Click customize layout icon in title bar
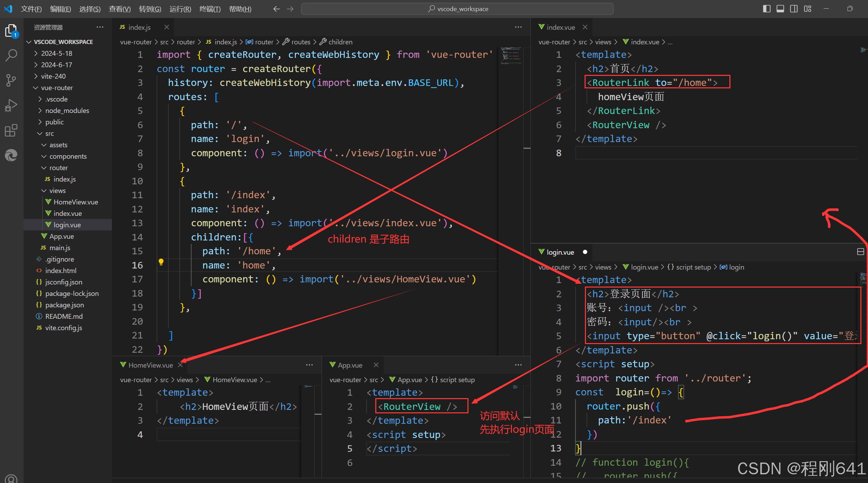The width and height of the screenshot is (868, 483). (x=808, y=9)
